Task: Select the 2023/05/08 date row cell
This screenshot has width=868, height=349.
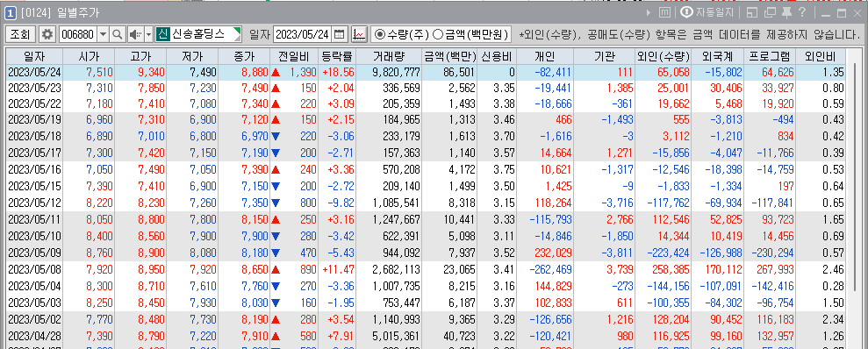Action: click(34, 270)
